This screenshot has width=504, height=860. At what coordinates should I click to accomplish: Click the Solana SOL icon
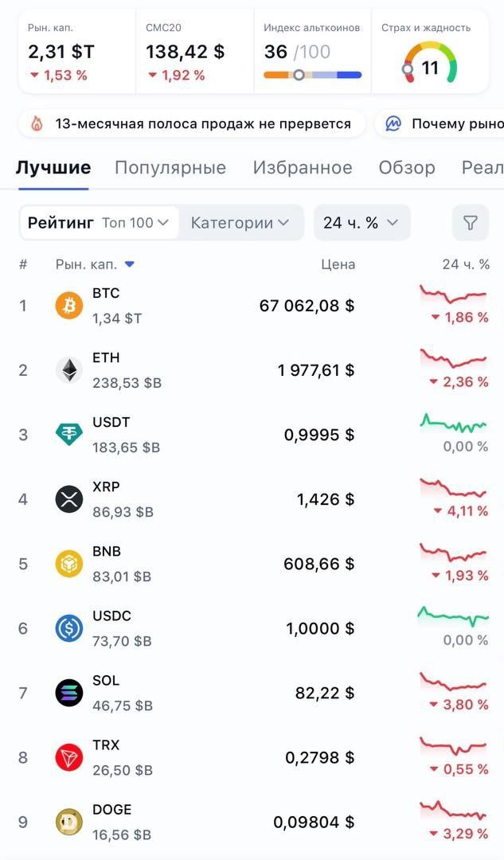(69, 693)
